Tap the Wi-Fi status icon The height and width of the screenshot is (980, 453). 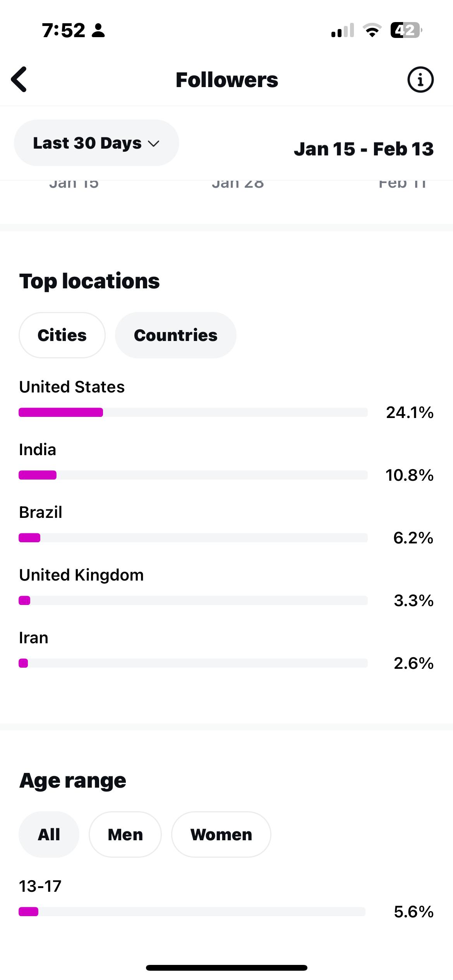[372, 30]
